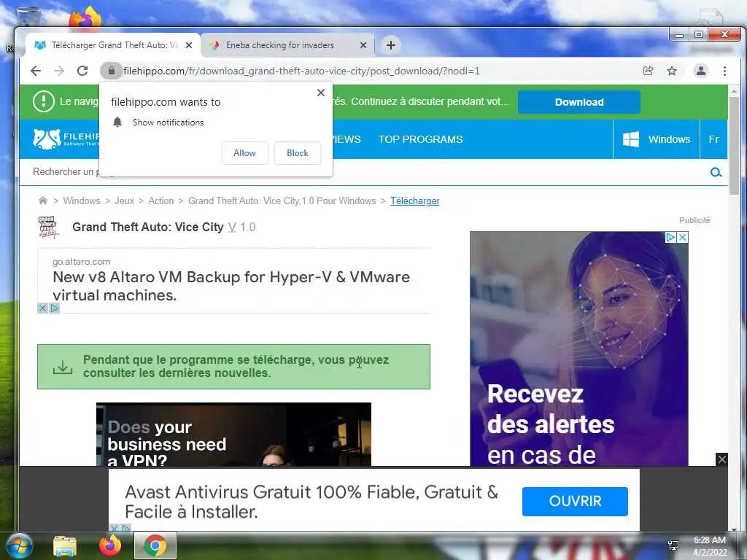Click the scrollbar down arrow
The width and height of the screenshot is (747, 560).
coord(734,528)
